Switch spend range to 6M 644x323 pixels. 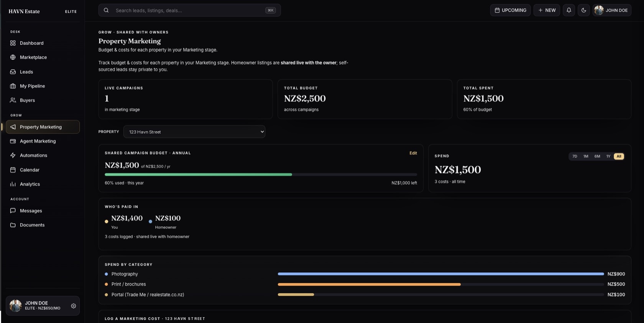[597, 157]
